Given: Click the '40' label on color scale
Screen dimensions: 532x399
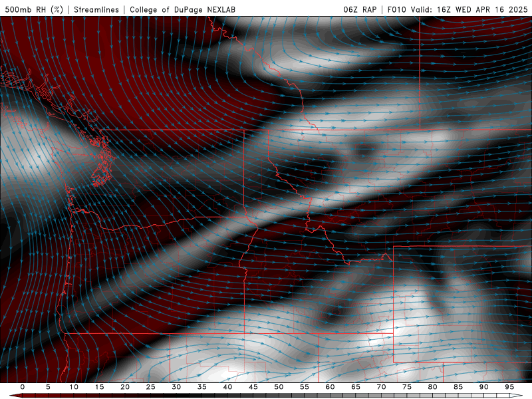Looking at the screenshot, I should pos(227,387).
